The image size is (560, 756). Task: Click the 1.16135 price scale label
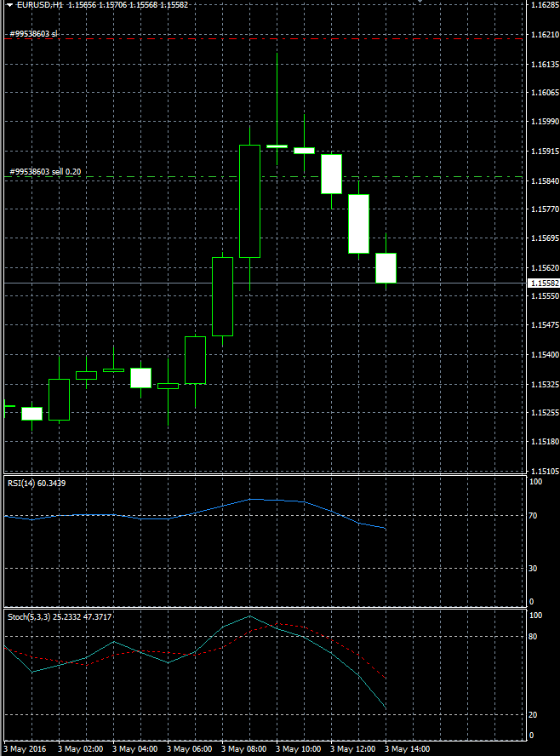tap(545, 64)
